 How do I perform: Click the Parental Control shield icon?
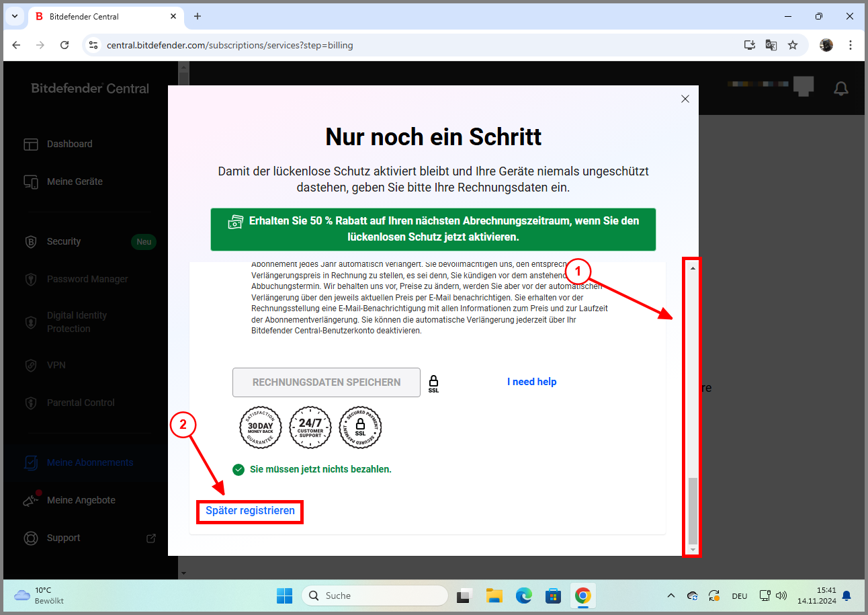coord(31,403)
